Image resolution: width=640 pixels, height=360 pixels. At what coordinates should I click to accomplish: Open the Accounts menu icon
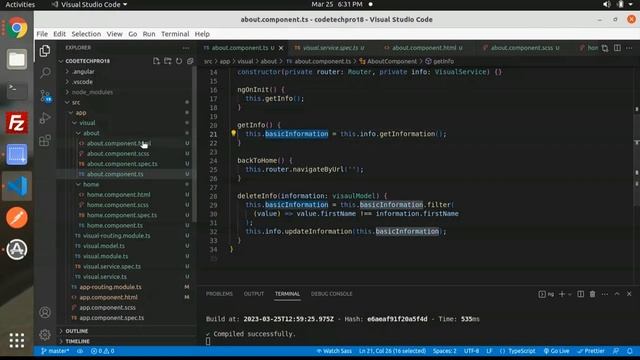45,312
